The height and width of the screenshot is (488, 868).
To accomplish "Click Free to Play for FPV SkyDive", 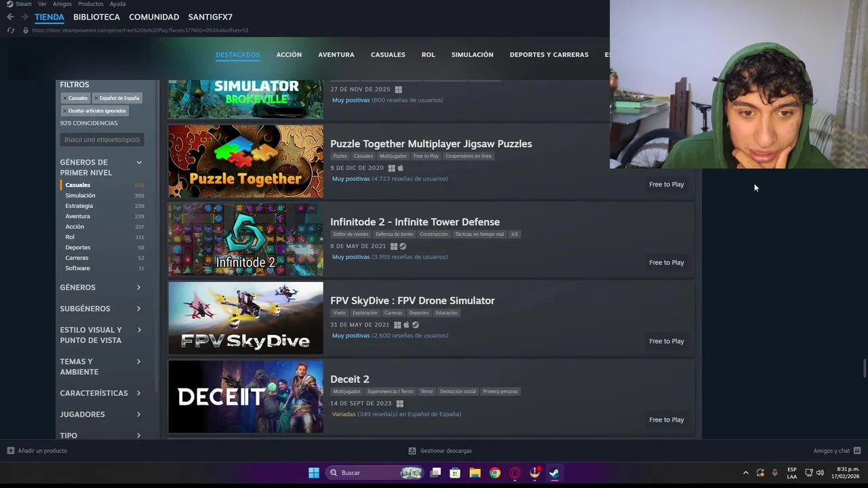I will 667,341.
